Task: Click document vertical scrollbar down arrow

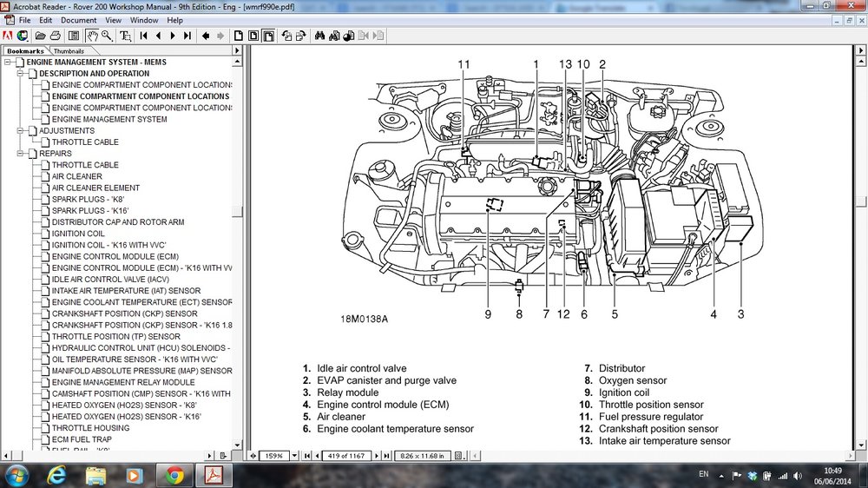Action: [861, 445]
